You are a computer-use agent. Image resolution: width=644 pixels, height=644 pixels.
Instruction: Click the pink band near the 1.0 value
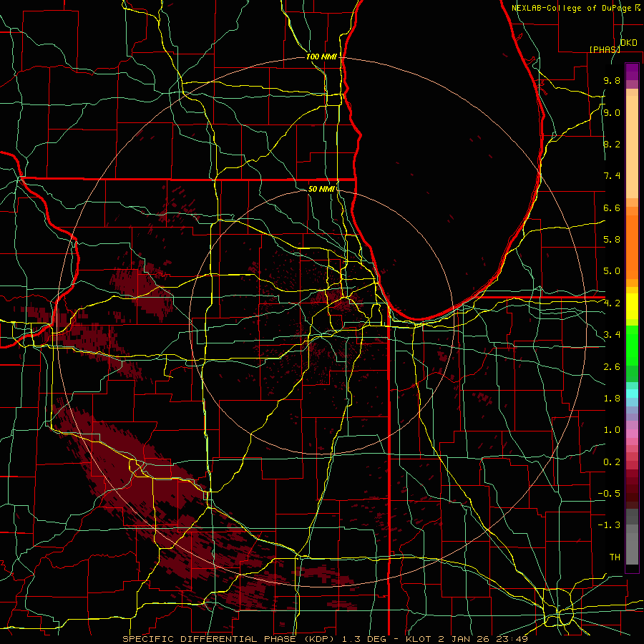click(632, 434)
